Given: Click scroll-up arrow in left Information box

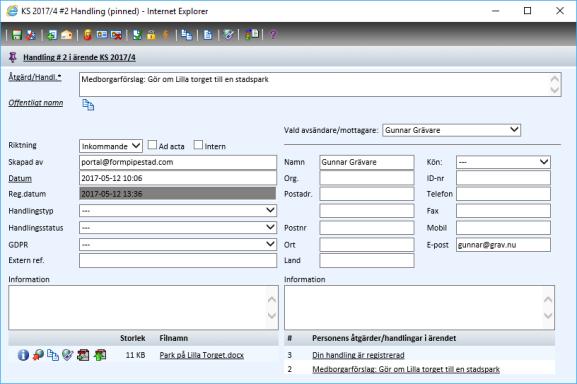Looking at the screenshot, I should [x=272, y=299].
